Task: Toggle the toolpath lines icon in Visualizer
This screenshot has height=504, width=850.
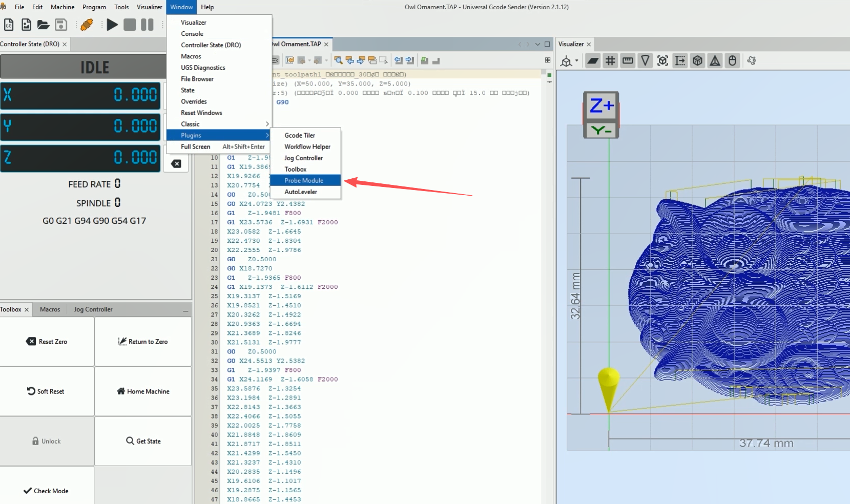Action: (x=680, y=61)
